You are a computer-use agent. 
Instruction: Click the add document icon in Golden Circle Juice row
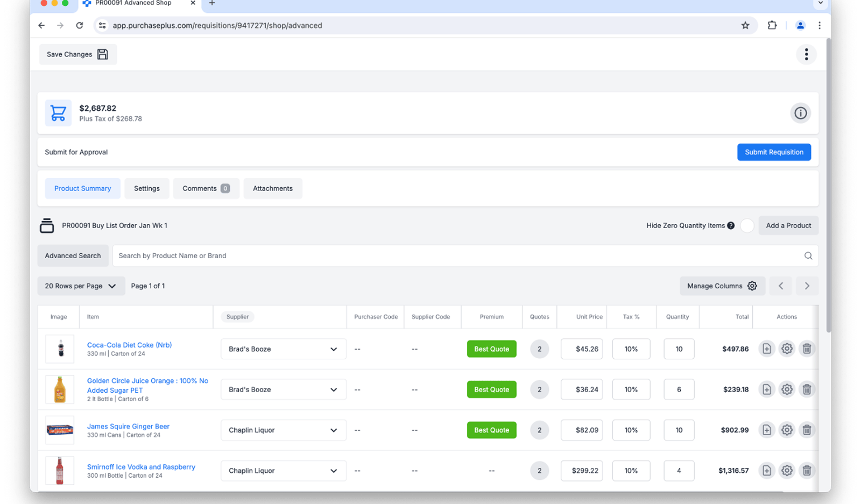click(766, 389)
